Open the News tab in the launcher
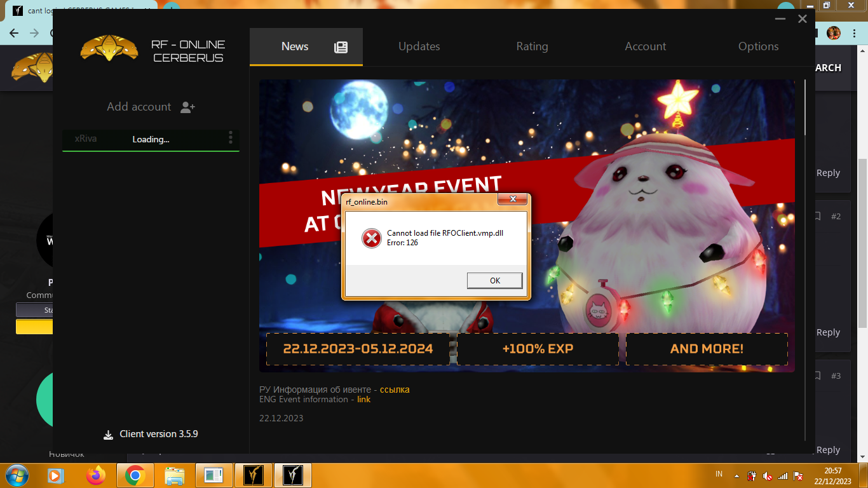The image size is (868, 488). click(306, 46)
